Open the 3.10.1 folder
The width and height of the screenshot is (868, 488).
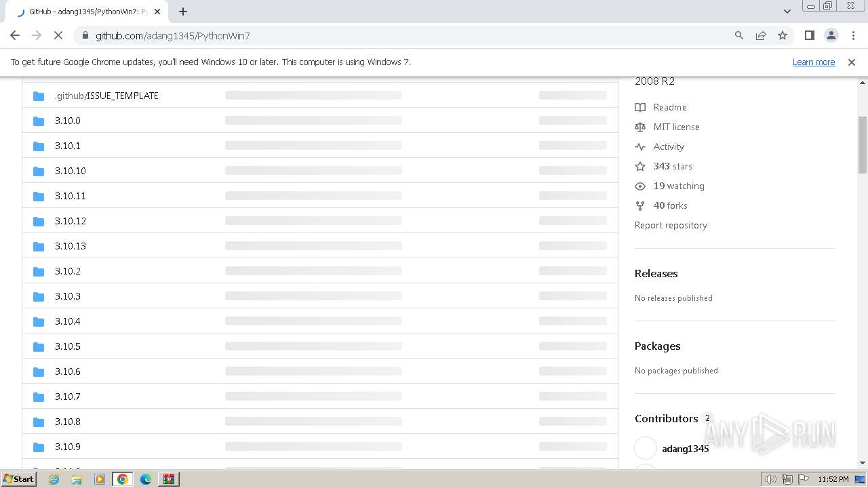click(68, 146)
